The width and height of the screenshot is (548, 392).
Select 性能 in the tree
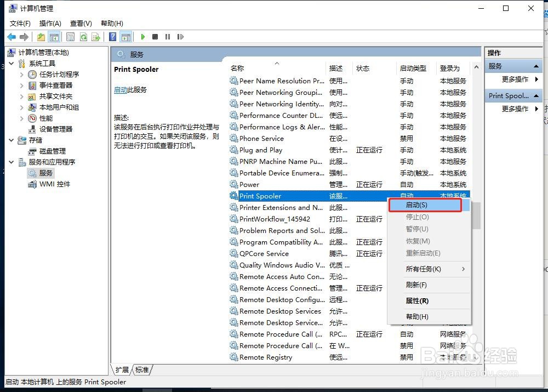coord(46,118)
